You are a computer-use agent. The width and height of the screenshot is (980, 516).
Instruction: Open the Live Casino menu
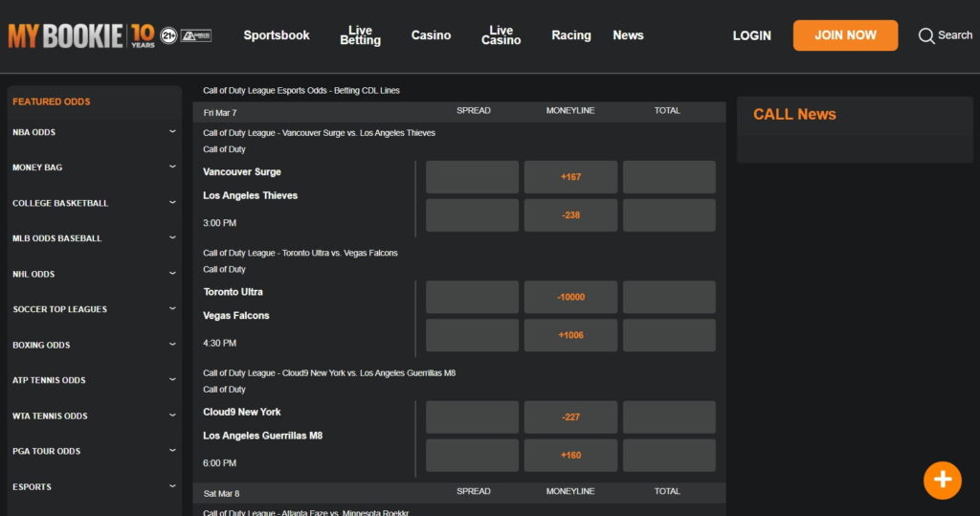[x=501, y=35]
